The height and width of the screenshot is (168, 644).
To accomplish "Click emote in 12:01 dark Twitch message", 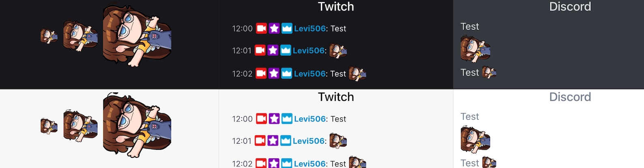I will 338,50.
